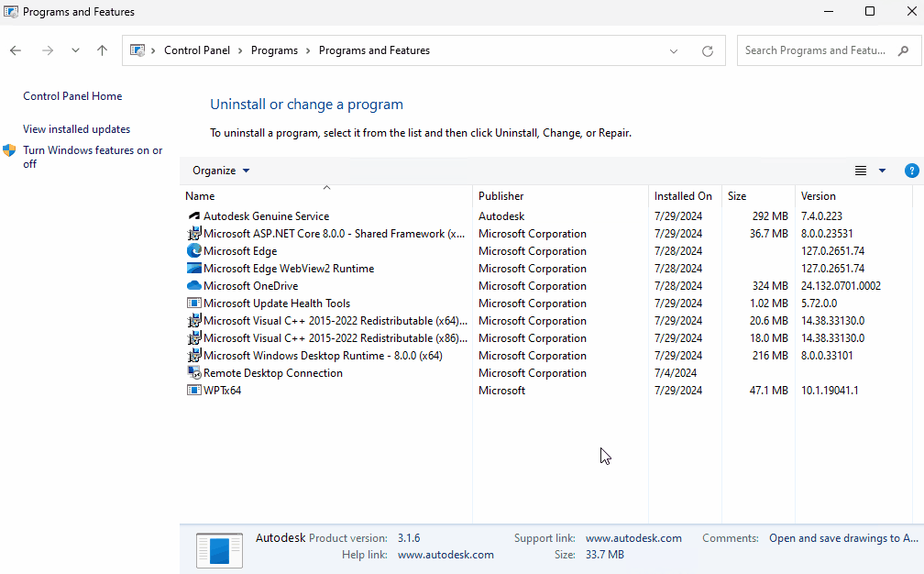
Task: Open the Organize dropdown
Action: [x=220, y=170]
